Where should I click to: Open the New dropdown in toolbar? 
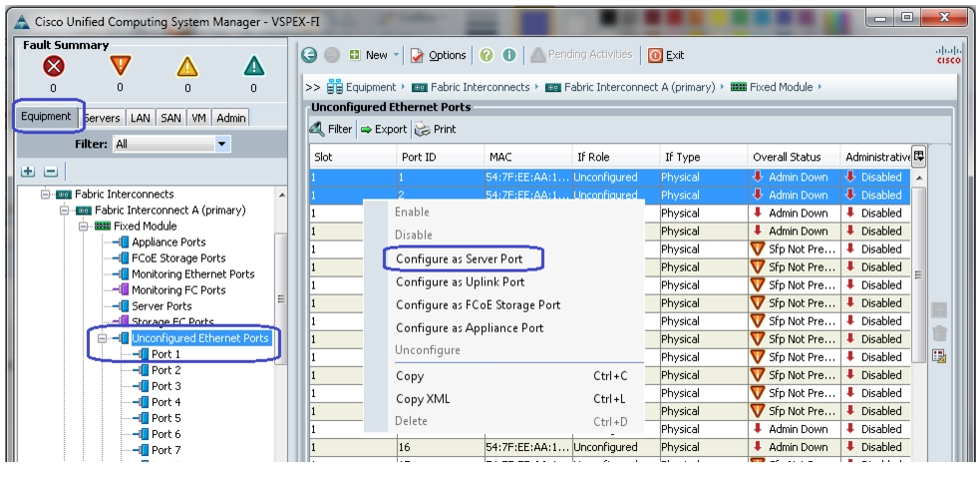pos(374,55)
